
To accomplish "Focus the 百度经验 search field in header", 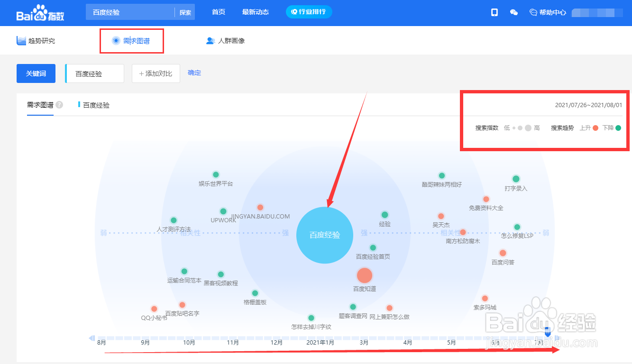I will click(x=130, y=12).
